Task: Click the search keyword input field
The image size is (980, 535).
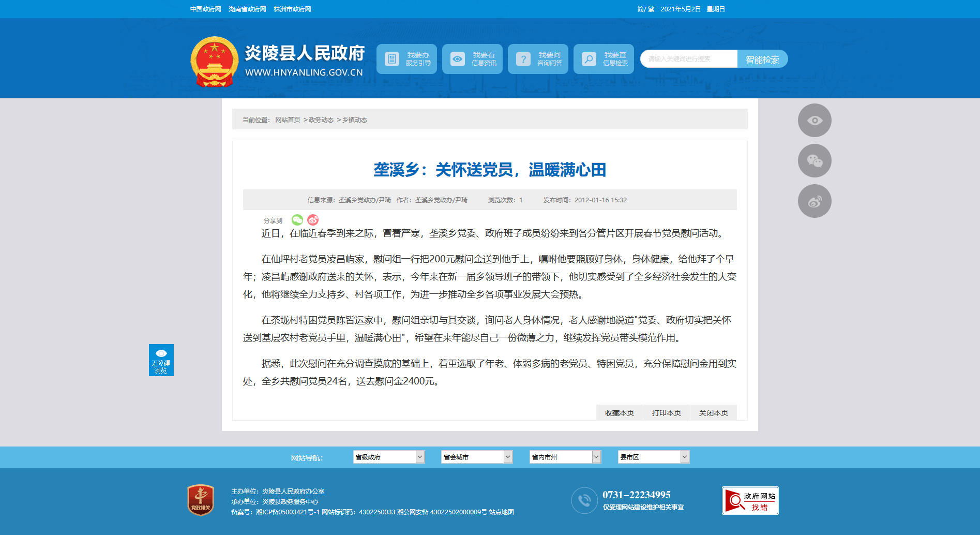Action: click(x=688, y=59)
